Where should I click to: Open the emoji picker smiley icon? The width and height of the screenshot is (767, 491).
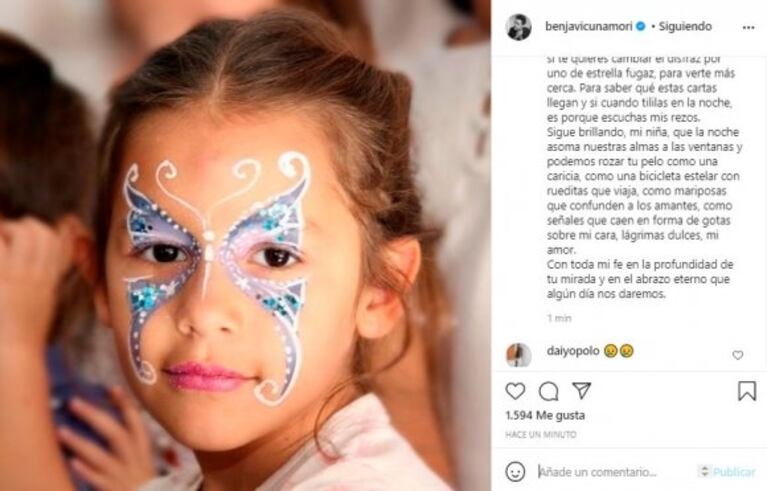(x=515, y=471)
